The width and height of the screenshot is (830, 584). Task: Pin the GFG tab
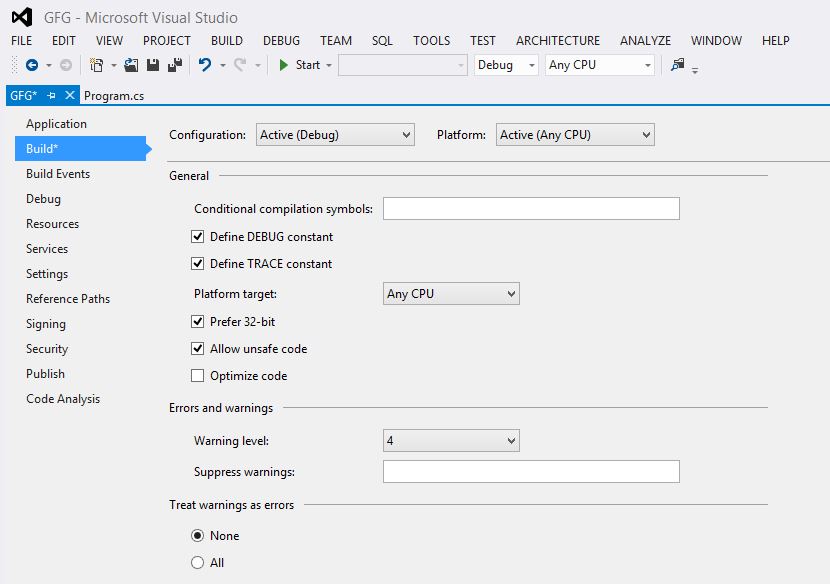(51, 96)
